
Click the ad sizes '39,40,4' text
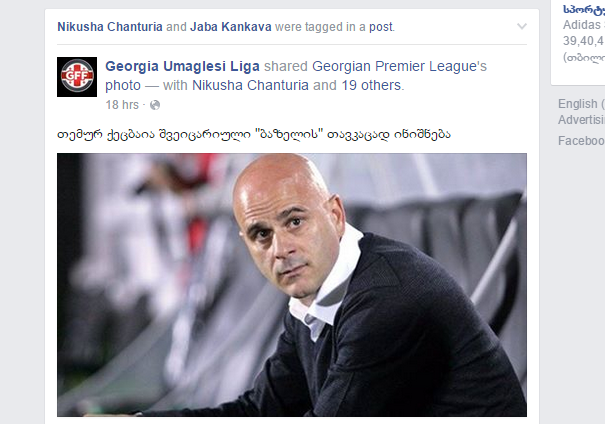pos(584,41)
